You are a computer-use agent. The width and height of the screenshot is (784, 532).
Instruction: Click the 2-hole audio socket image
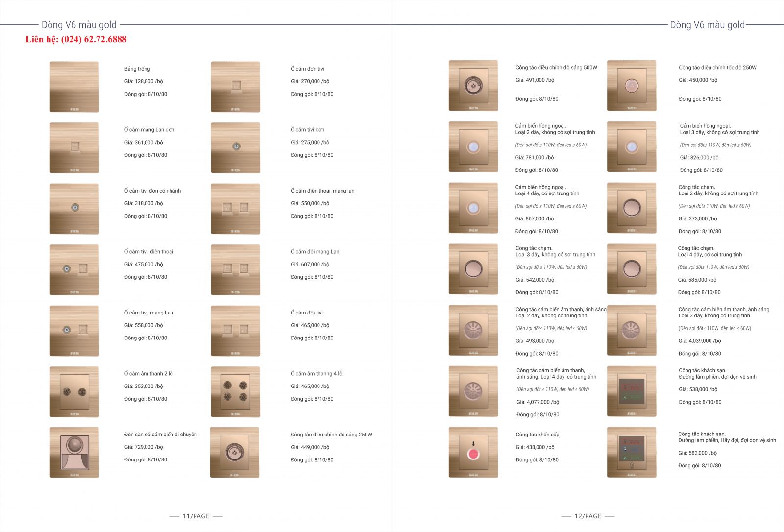[74, 391]
